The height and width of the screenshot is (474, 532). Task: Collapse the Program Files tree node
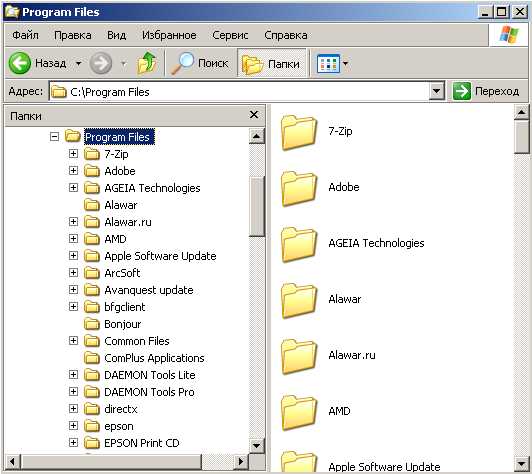pyautogui.click(x=54, y=137)
